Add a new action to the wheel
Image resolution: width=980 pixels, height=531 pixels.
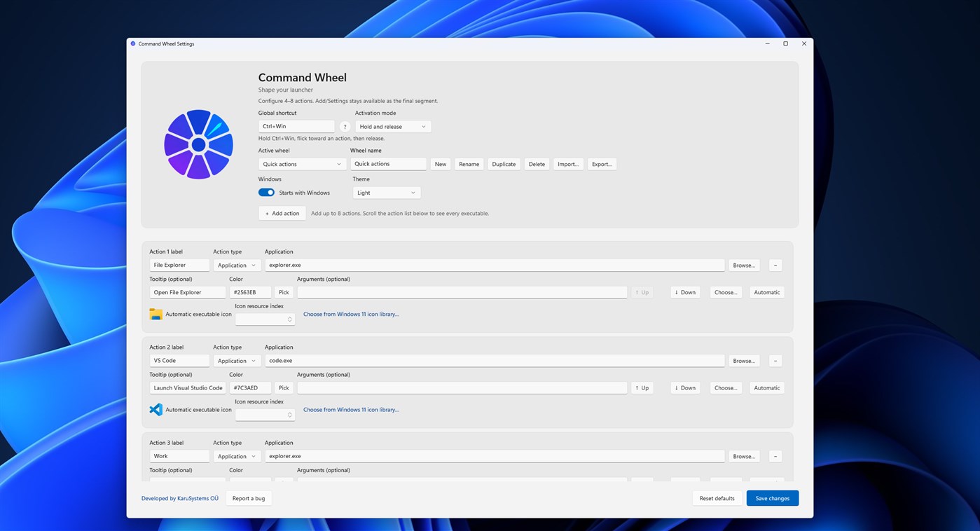click(x=282, y=213)
